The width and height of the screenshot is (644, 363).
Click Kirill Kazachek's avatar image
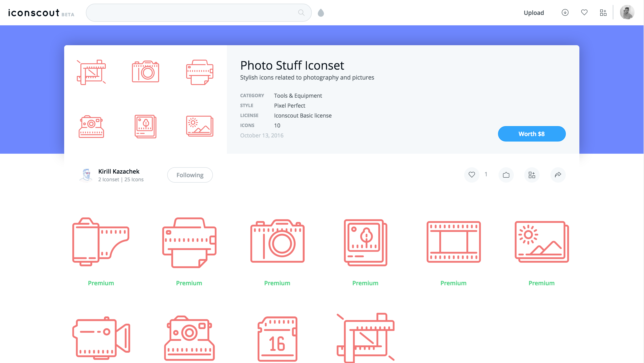[86, 175]
